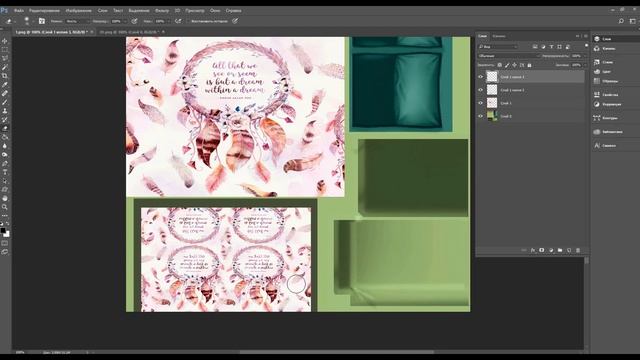Select the Rectangular Marquee tool
The height and width of the screenshot is (360, 640).
pos(5,49)
